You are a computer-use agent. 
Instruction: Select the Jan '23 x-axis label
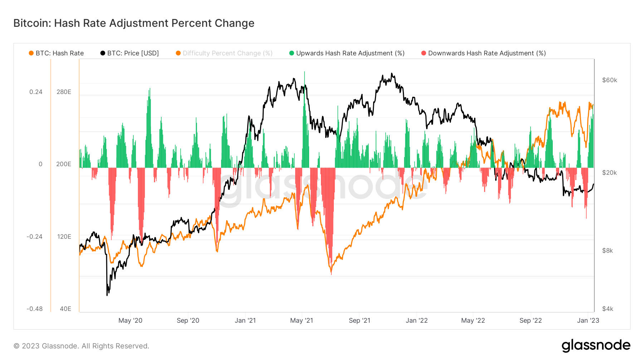pos(588,321)
